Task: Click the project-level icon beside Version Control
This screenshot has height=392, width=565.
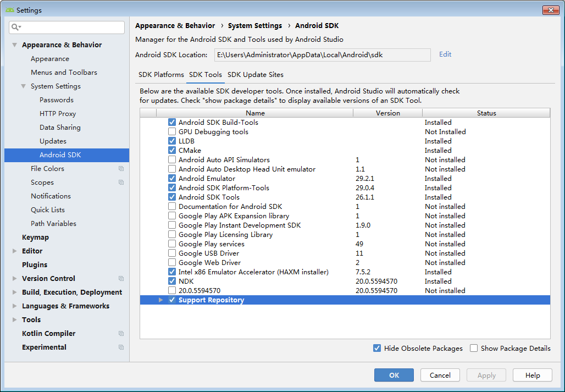Action: tap(121, 279)
